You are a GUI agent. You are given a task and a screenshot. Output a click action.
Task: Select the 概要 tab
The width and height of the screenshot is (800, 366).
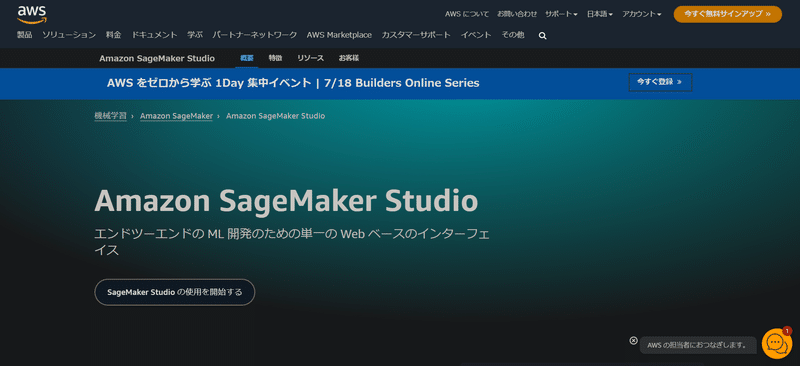(247, 58)
